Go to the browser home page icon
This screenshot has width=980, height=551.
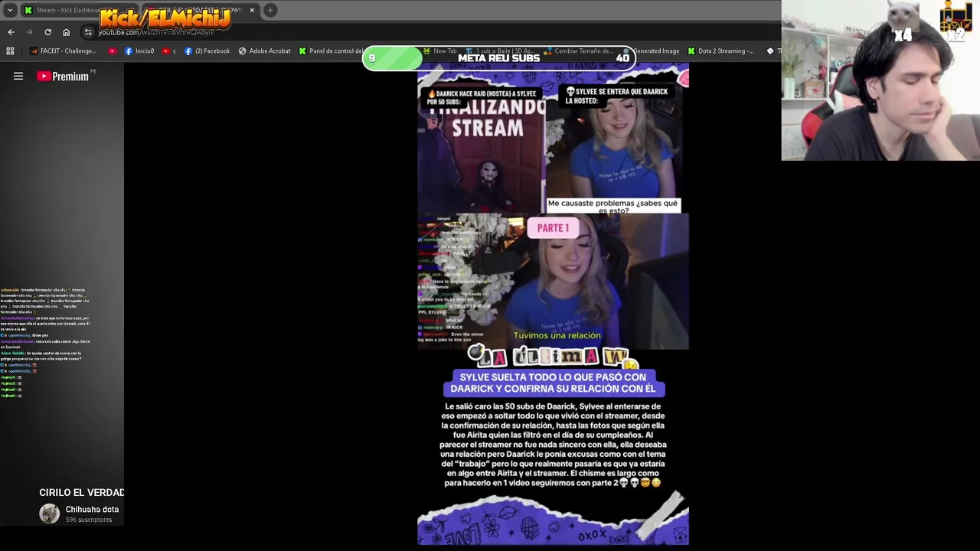(x=66, y=32)
